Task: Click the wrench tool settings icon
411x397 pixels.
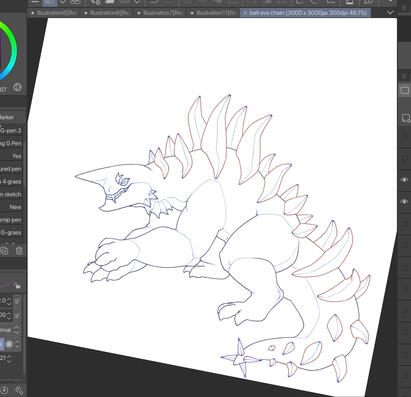Action: click(x=19, y=390)
